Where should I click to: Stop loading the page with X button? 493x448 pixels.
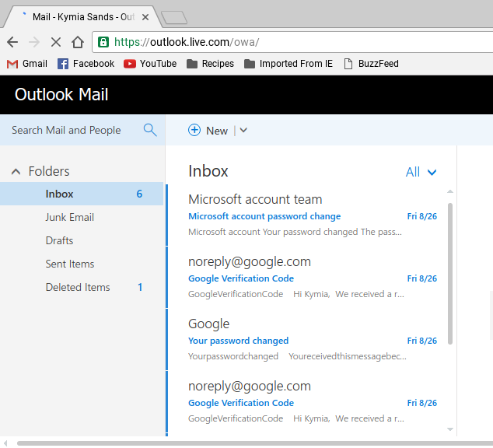pyautogui.click(x=56, y=42)
